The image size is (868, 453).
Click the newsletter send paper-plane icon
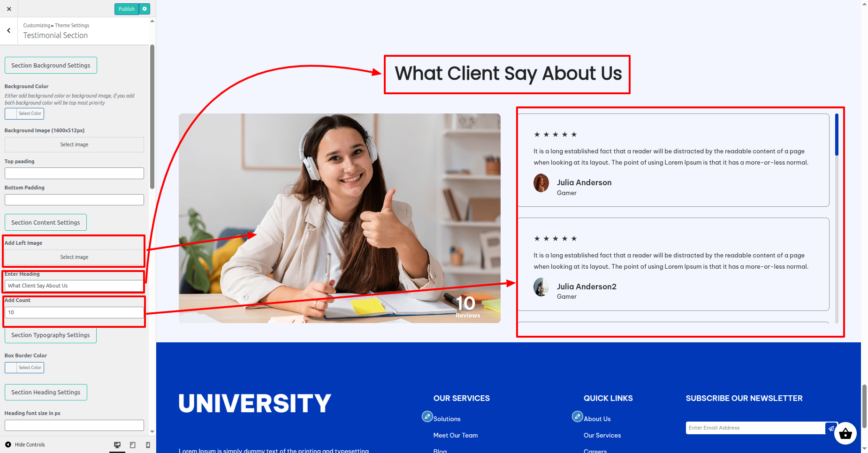(x=831, y=428)
